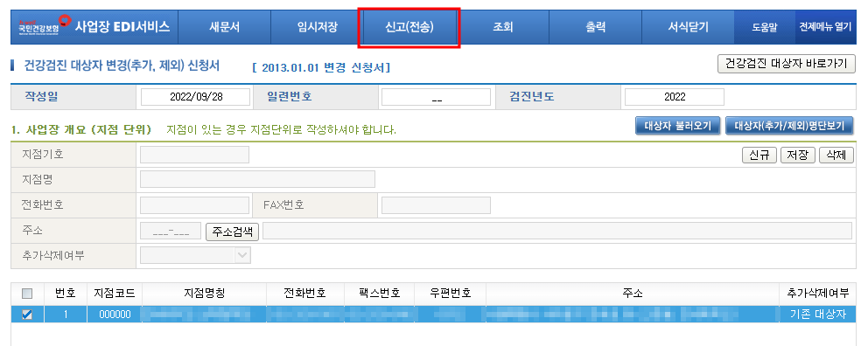Focus the 지점명 input field
The height and width of the screenshot is (346, 868).
[x=257, y=180]
